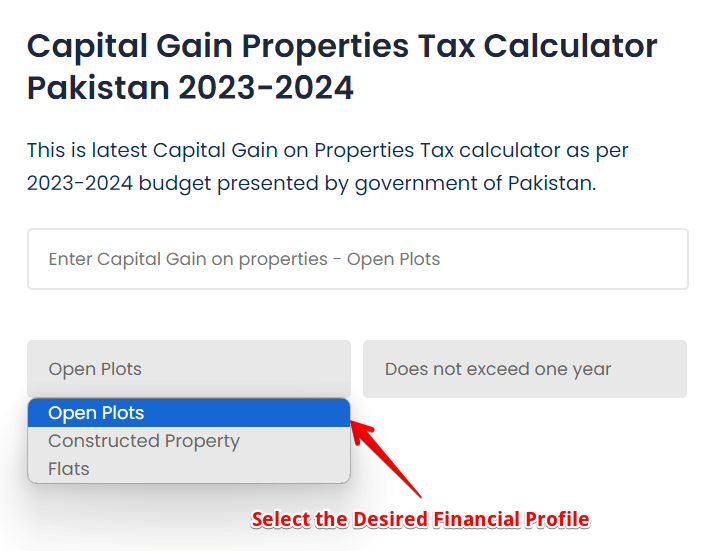Select the highlighted Open Plots list option
The image size is (713, 551).
pos(96,413)
